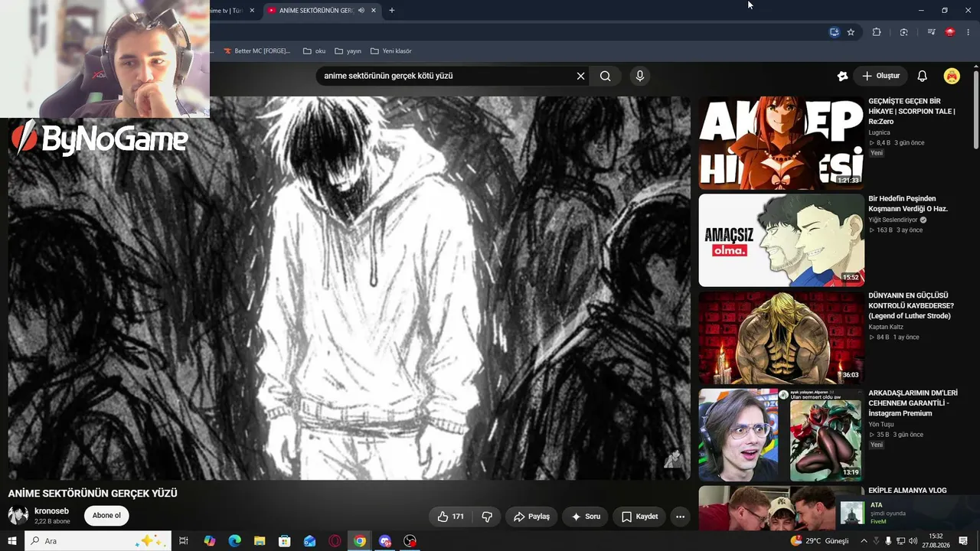Open the 'yayın' bookmarks folder

[348, 51]
